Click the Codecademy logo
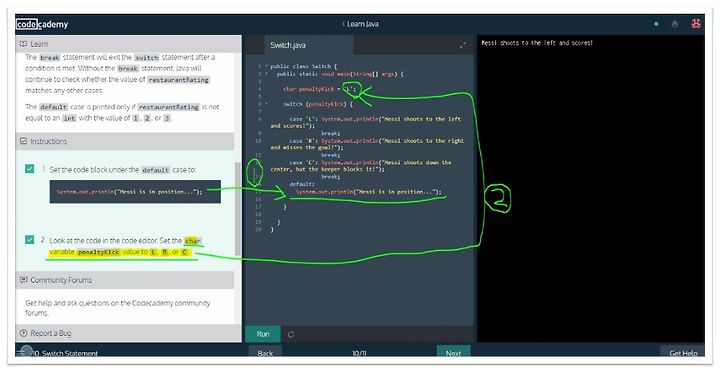Screen dimensions: 720x371 [42, 24]
